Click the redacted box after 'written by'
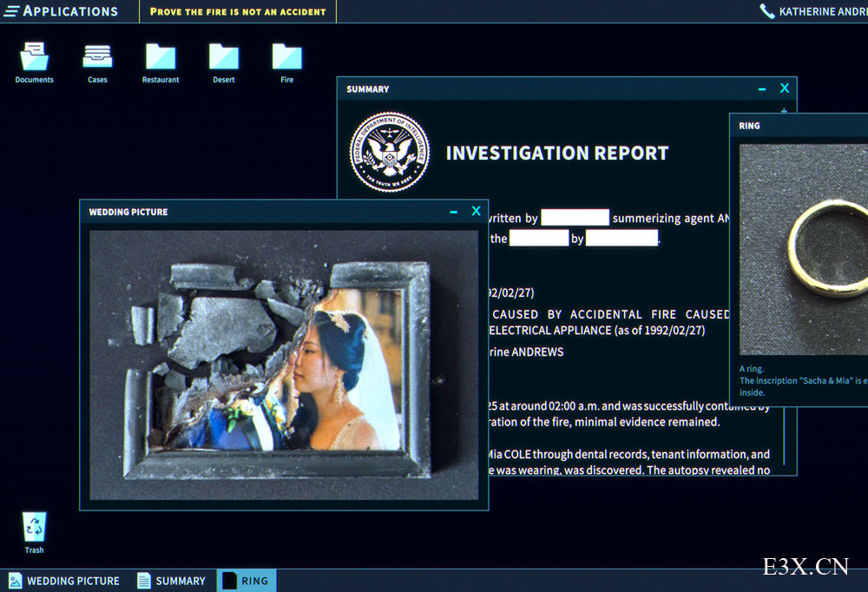 tap(575, 218)
